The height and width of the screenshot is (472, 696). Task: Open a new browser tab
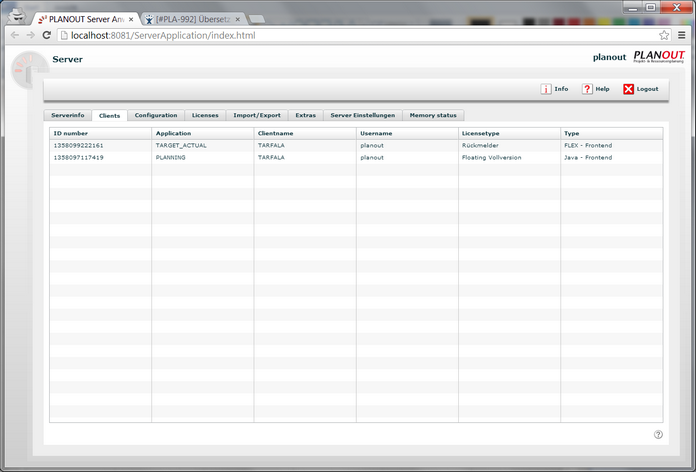[257, 19]
